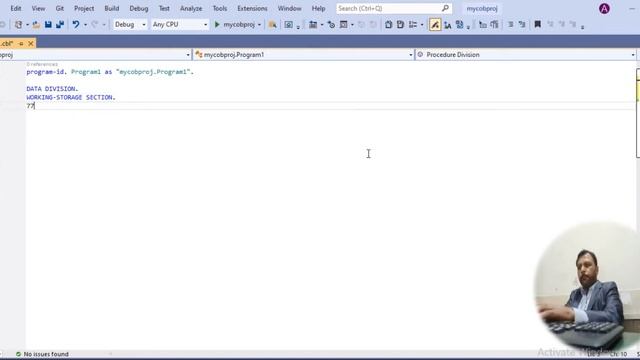
Task: Open the Analyze menu
Action: (191, 9)
